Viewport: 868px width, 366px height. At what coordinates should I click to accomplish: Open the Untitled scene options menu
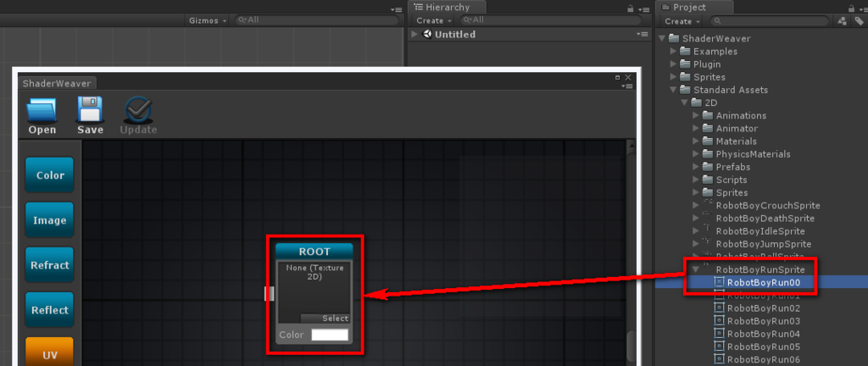tap(642, 34)
